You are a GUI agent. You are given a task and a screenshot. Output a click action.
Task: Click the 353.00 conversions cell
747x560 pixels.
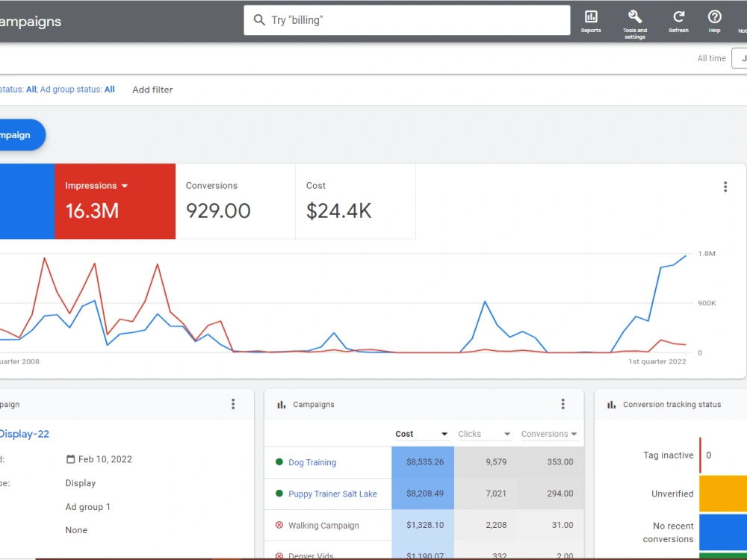click(x=551, y=462)
